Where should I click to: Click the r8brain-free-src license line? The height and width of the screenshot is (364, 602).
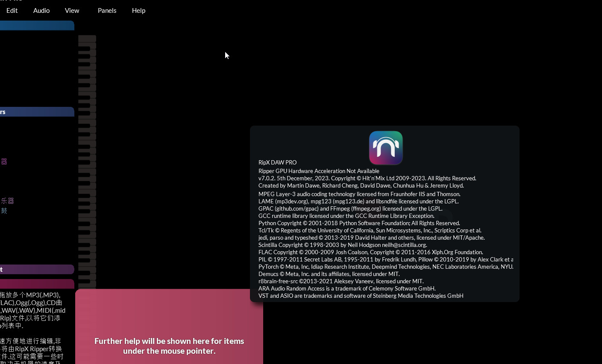[341, 281]
